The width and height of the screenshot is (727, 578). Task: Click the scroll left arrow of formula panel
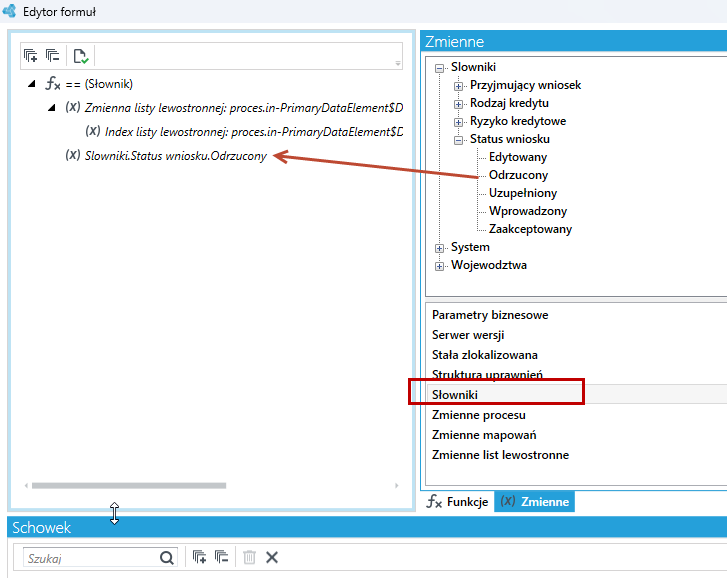26,486
